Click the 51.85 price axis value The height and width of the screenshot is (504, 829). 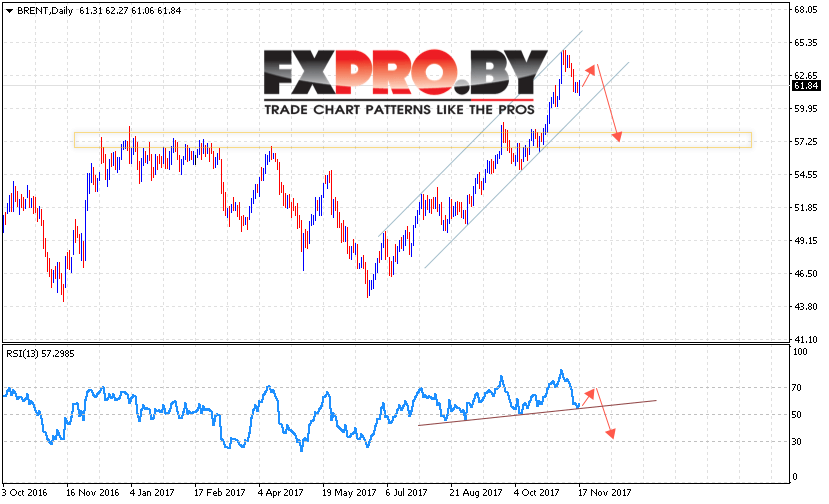click(x=806, y=208)
